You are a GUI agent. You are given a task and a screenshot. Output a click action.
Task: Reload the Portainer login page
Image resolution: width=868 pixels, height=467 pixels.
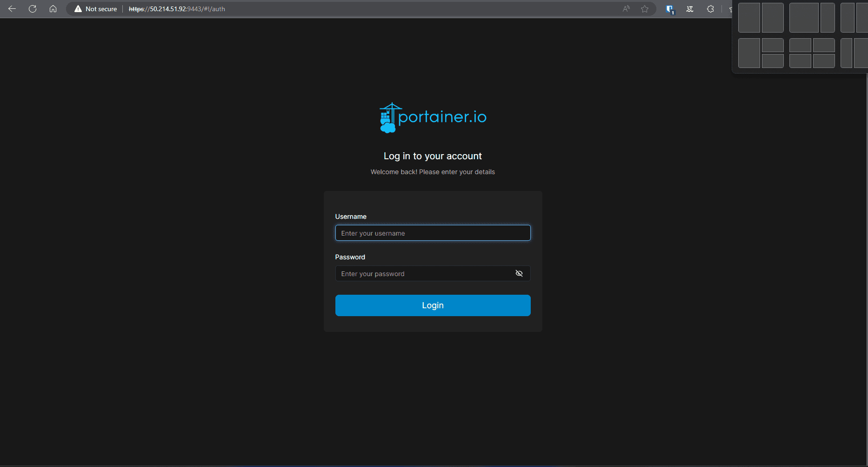tap(33, 9)
